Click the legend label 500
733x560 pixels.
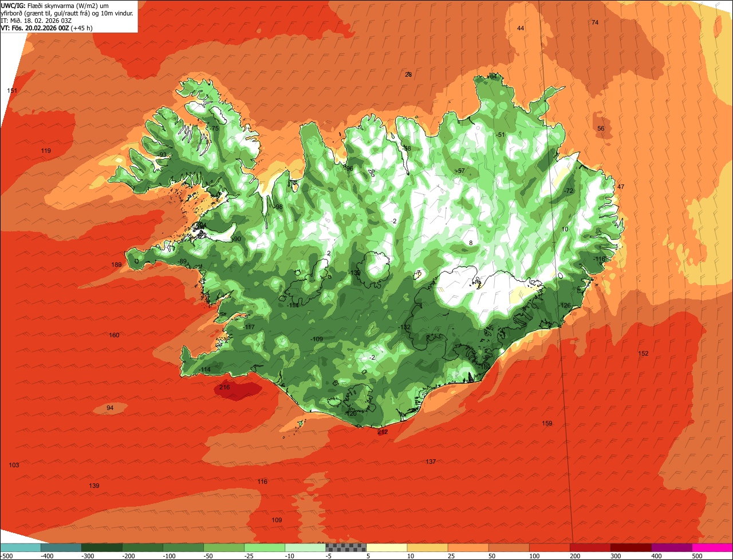click(697, 556)
